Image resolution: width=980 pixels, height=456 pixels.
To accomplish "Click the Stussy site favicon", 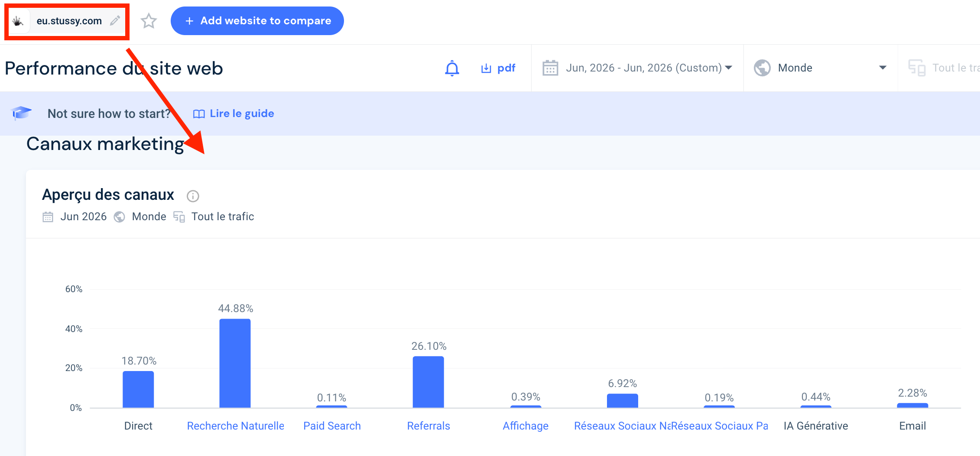I will [18, 21].
